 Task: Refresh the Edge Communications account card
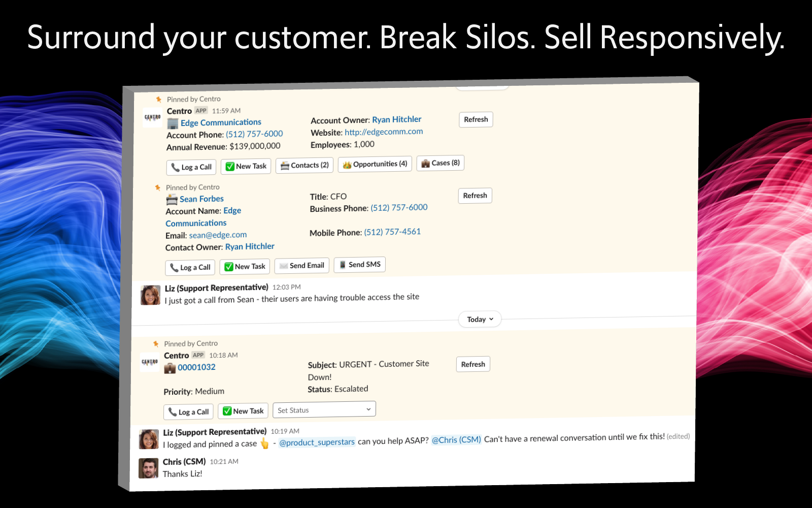click(476, 119)
